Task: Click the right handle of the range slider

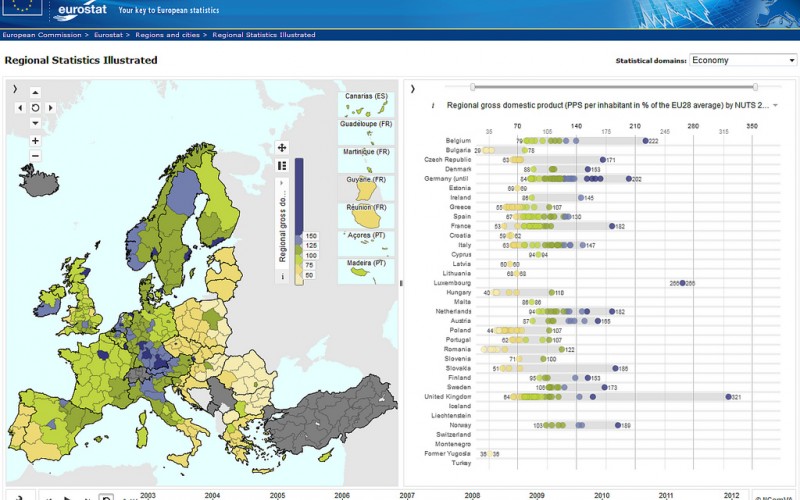Action: click(755, 87)
